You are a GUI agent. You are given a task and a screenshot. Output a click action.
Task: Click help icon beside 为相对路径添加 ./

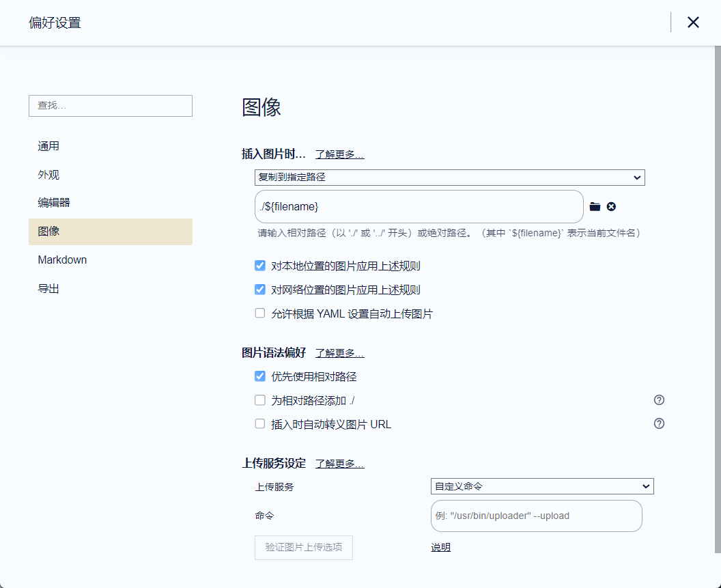[659, 400]
